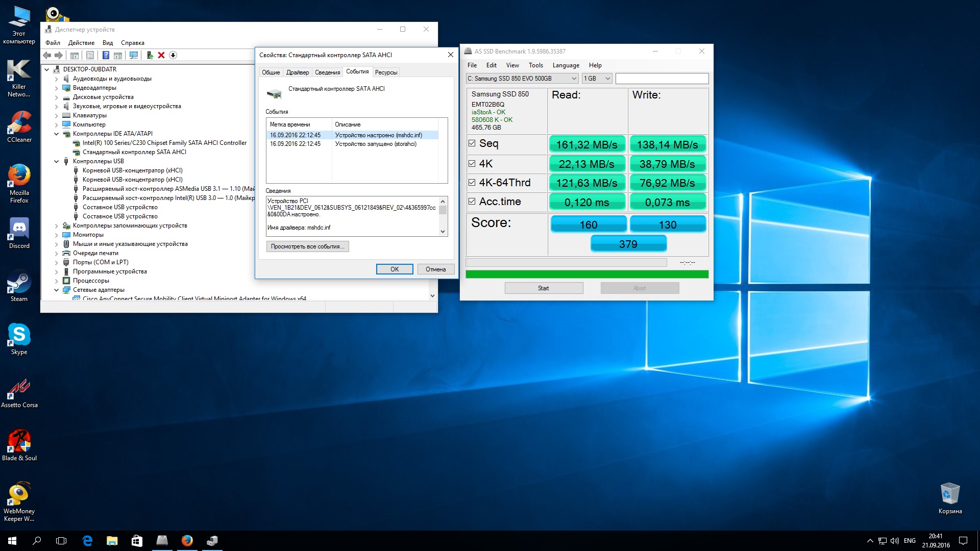Screen dimensions: 980x551
Task: Disable the Acc.time checkbox
Action: [x=472, y=202]
